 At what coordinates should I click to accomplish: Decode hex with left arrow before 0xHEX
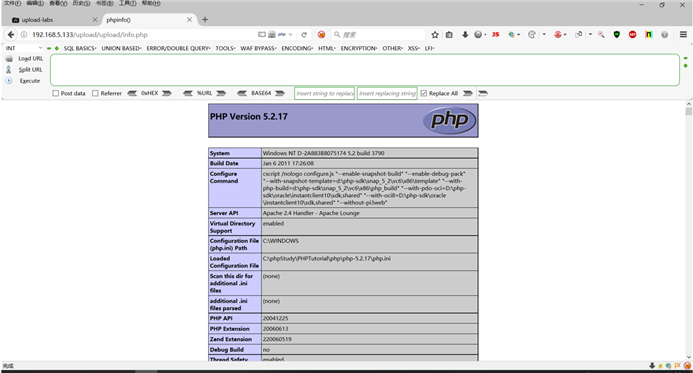[132, 93]
